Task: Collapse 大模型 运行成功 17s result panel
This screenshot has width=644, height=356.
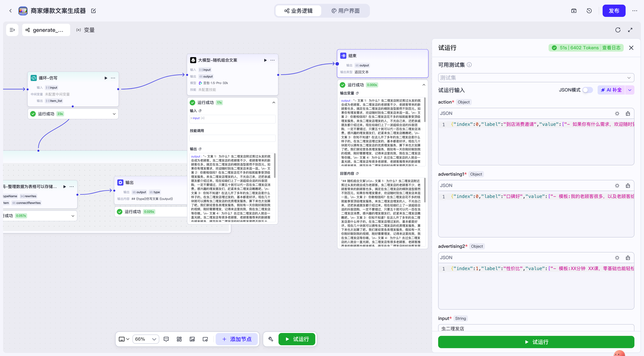Action: tap(274, 103)
